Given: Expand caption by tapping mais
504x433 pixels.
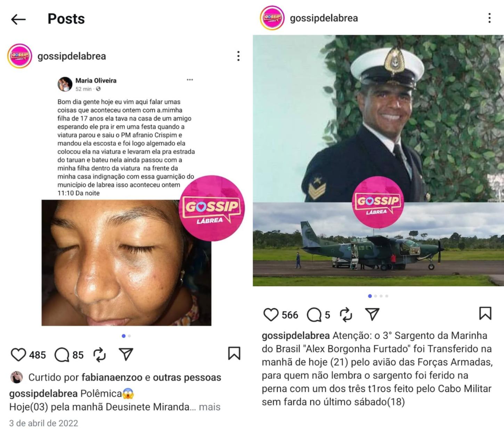Looking at the screenshot, I should 210,407.
